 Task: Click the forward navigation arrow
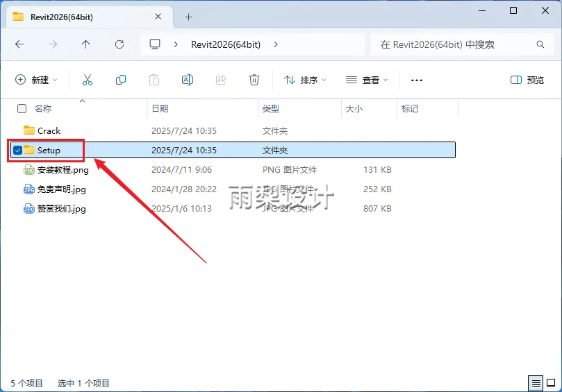click(x=53, y=44)
